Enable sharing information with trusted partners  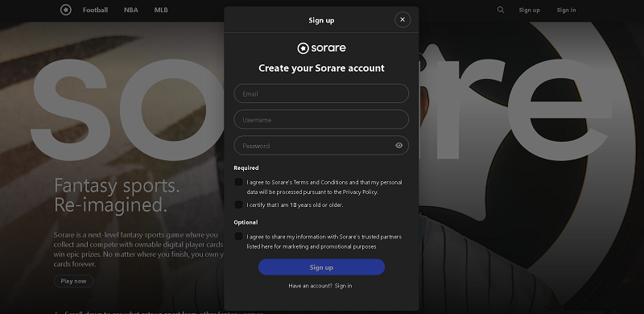238,236
